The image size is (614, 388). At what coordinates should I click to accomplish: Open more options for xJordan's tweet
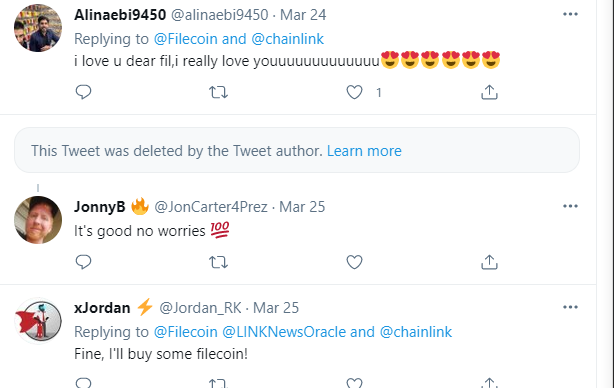(x=570, y=307)
